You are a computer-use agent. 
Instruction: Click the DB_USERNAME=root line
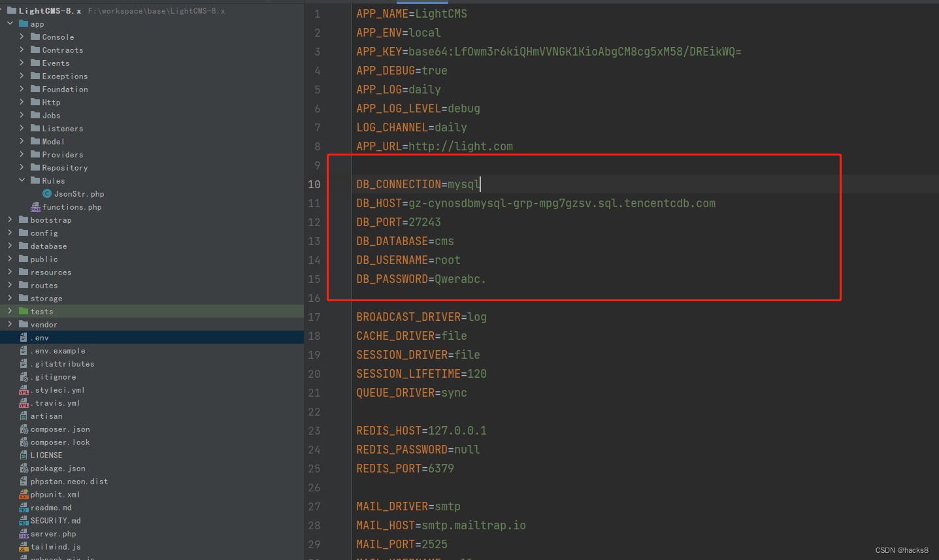[408, 260]
